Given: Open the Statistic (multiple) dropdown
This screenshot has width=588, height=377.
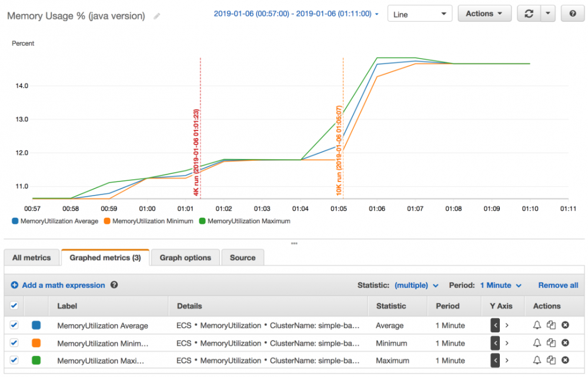Looking at the screenshot, I should click(x=416, y=285).
